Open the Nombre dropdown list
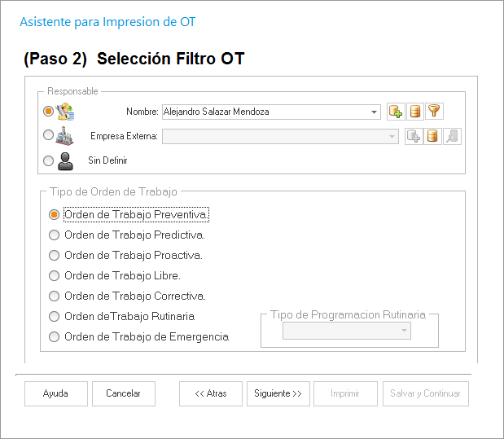 tap(374, 112)
